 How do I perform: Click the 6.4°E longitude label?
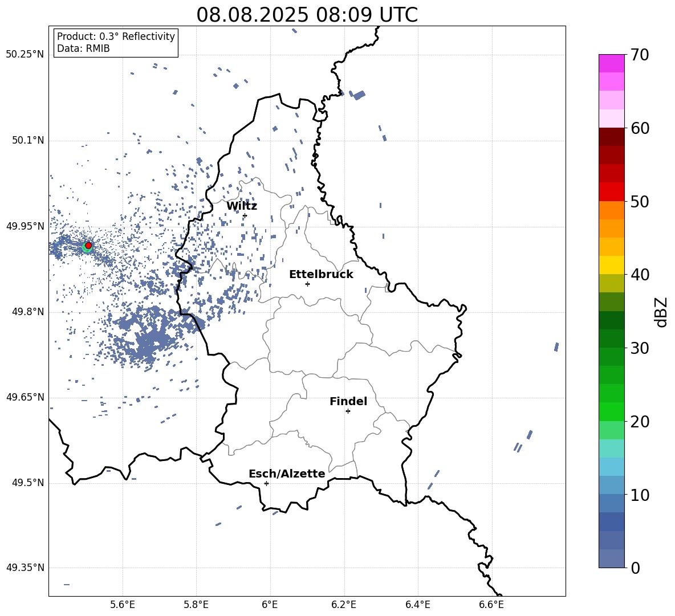pyautogui.click(x=417, y=605)
